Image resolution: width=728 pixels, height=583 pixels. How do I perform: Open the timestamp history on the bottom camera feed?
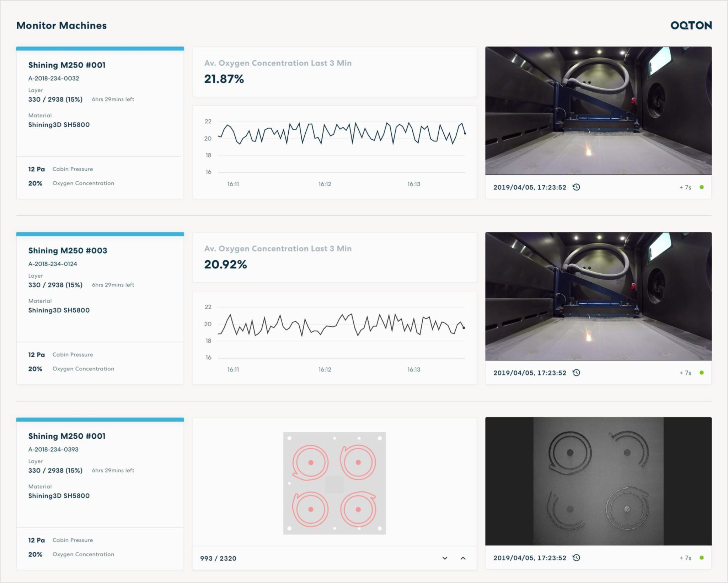pos(577,558)
